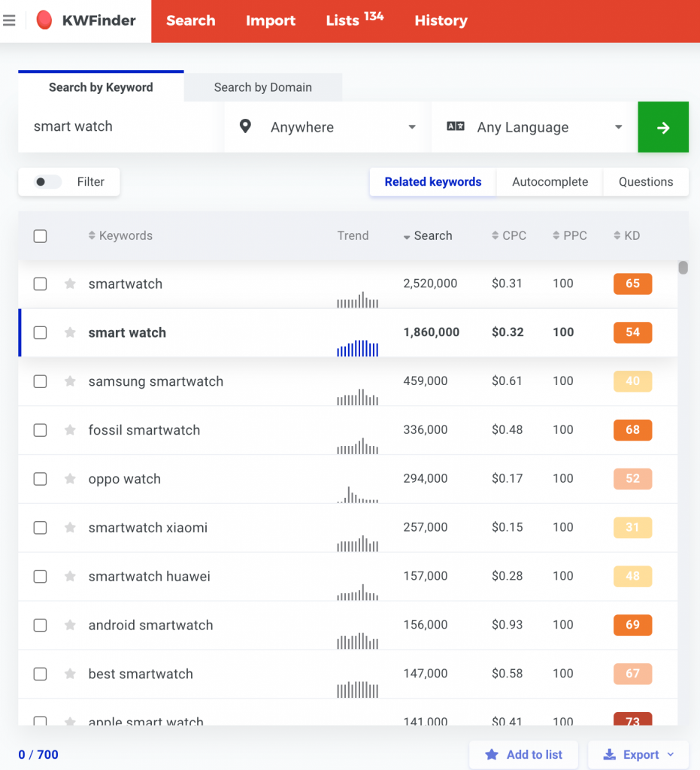The height and width of the screenshot is (770, 700).
Task: View trend chart for android smartwatch
Action: pyautogui.click(x=357, y=641)
